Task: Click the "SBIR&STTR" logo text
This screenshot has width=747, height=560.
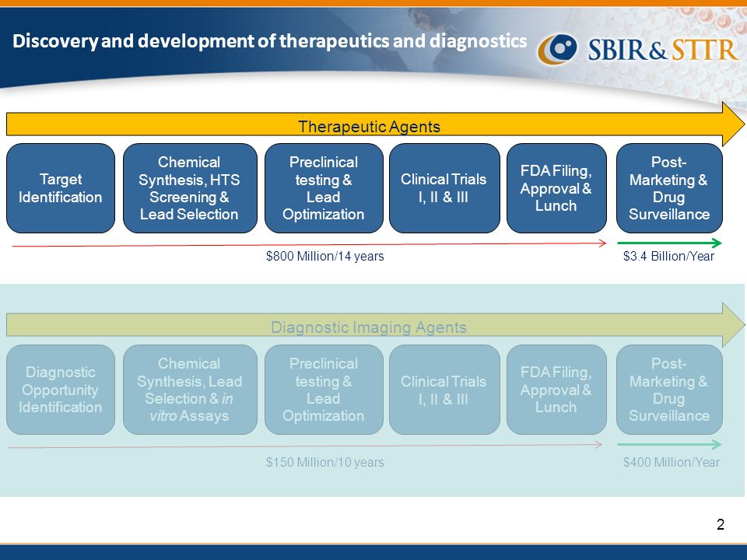Action: coord(663,50)
